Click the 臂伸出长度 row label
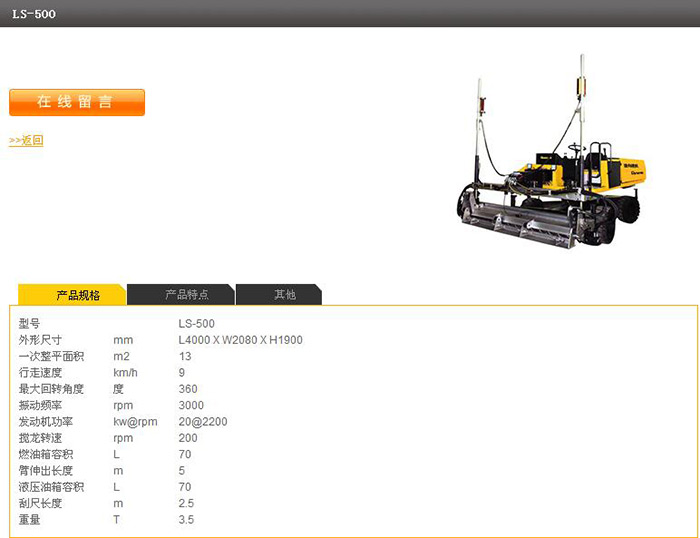This screenshot has width=700, height=538. pos(46,471)
